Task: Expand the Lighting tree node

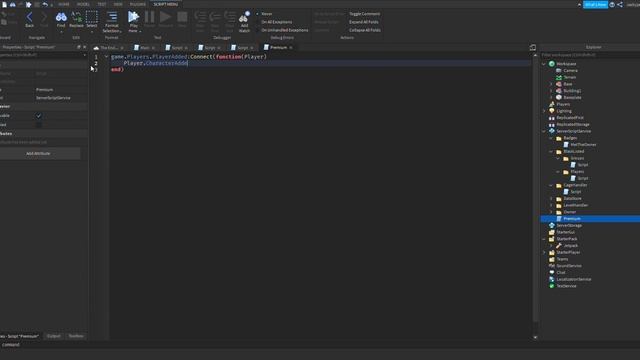Action: pos(544,111)
